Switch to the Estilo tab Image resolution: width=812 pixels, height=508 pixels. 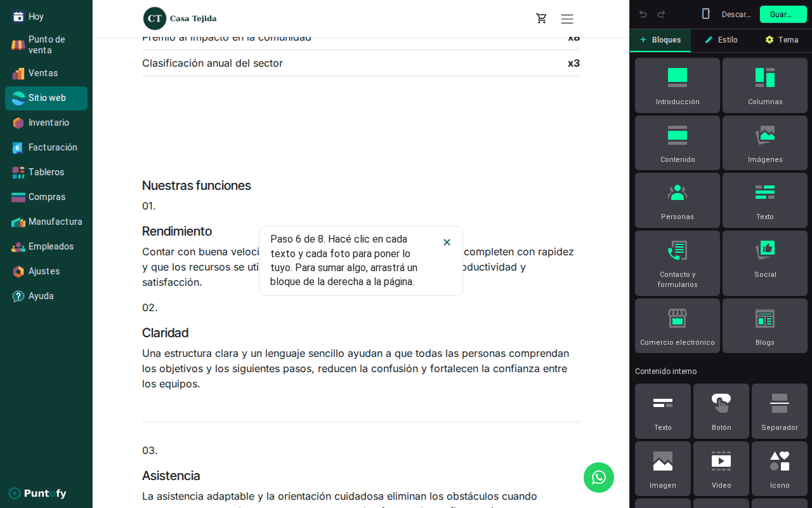pyautogui.click(x=721, y=40)
